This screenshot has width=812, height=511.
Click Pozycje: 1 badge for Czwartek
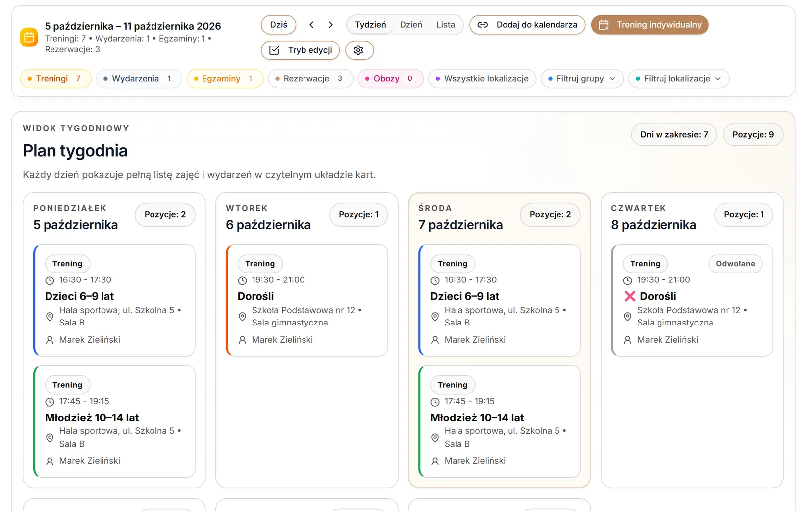pyautogui.click(x=744, y=215)
